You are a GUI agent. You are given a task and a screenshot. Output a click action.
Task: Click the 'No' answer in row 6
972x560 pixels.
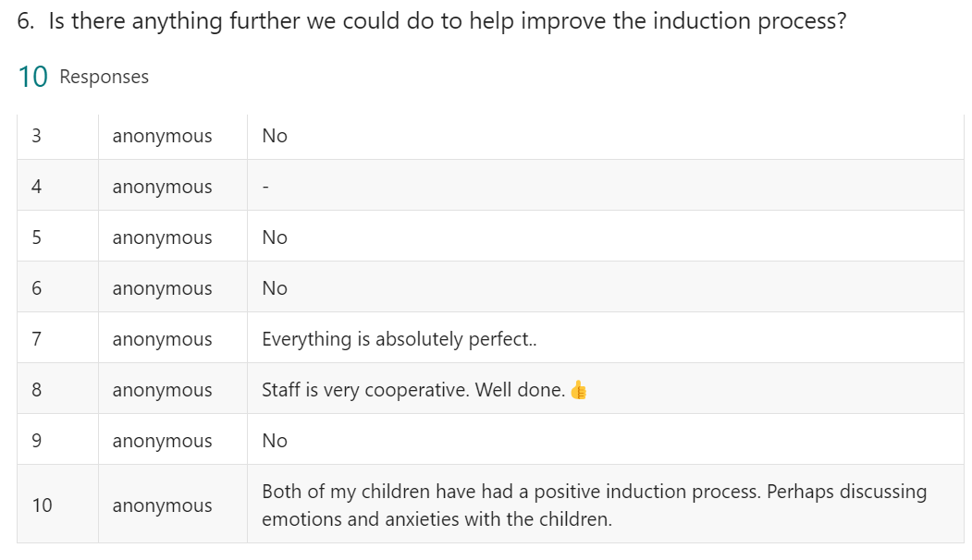click(x=275, y=288)
